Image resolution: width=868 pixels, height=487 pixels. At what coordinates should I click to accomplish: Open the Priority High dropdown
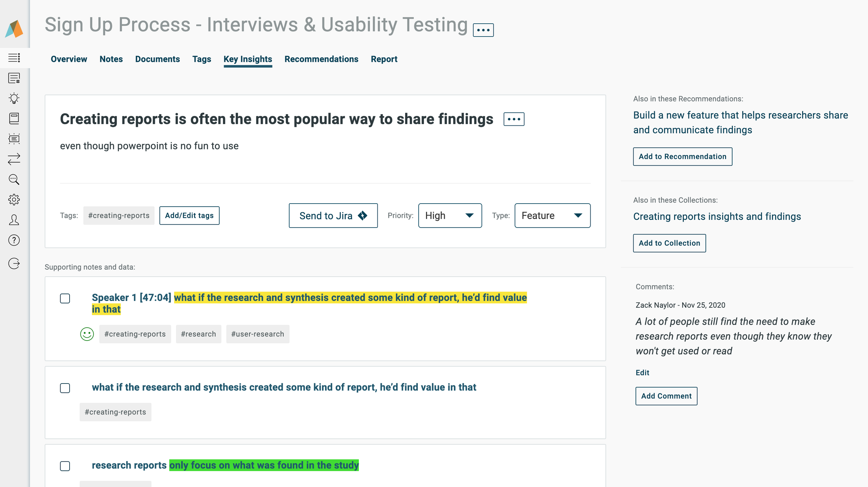coord(450,215)
